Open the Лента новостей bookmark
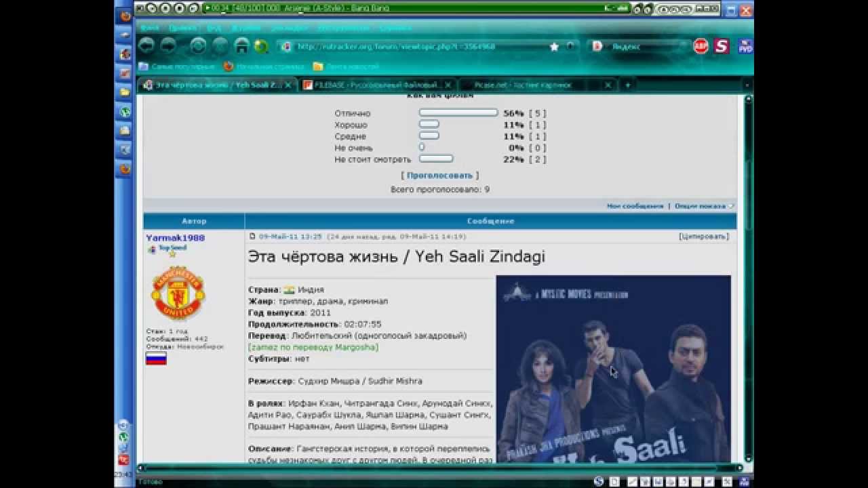 345,66
